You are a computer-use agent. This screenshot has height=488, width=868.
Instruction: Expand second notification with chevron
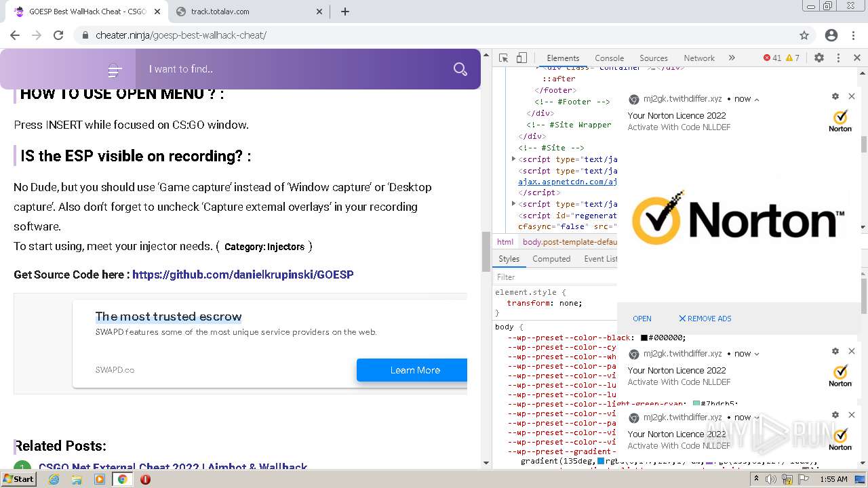[x=757, y=354]
